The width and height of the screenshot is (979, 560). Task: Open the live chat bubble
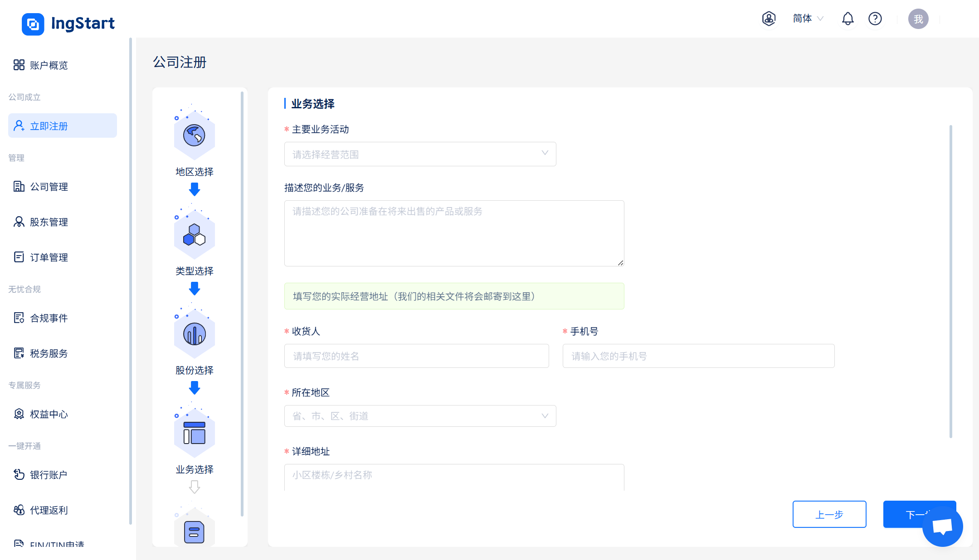942,526
